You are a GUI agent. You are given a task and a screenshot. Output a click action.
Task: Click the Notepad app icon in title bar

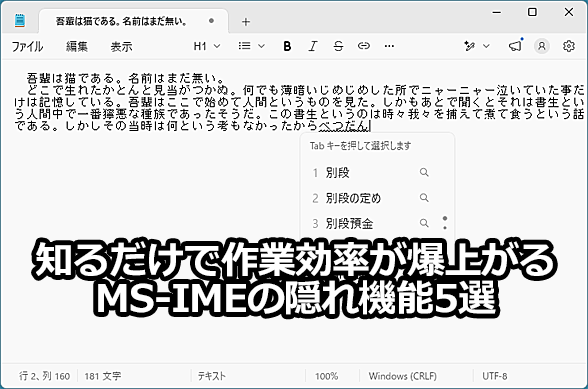[20, 20]
